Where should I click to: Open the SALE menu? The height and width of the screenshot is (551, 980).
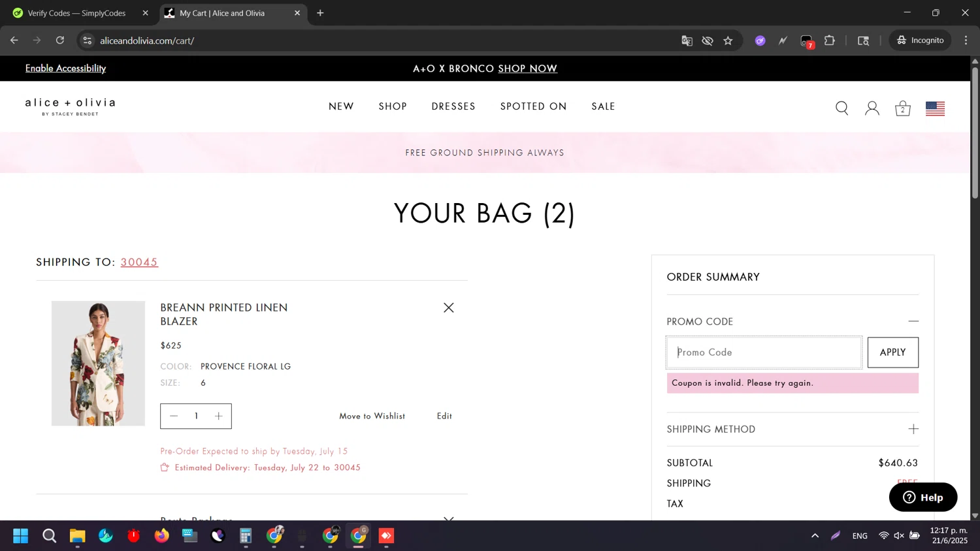coord(603,106)
